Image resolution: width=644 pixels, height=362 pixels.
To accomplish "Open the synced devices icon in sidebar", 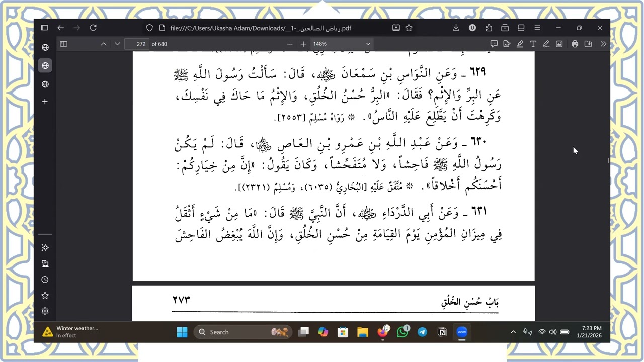I will tap(45, 263).
